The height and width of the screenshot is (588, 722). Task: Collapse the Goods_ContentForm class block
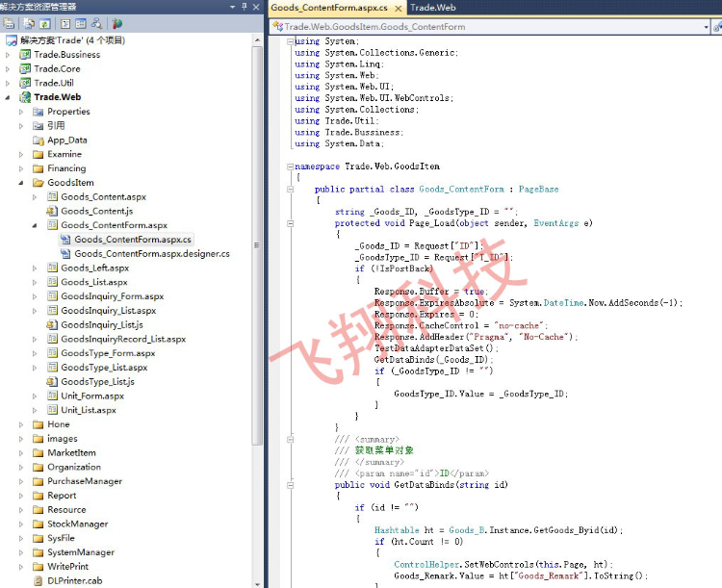[290, 190]
